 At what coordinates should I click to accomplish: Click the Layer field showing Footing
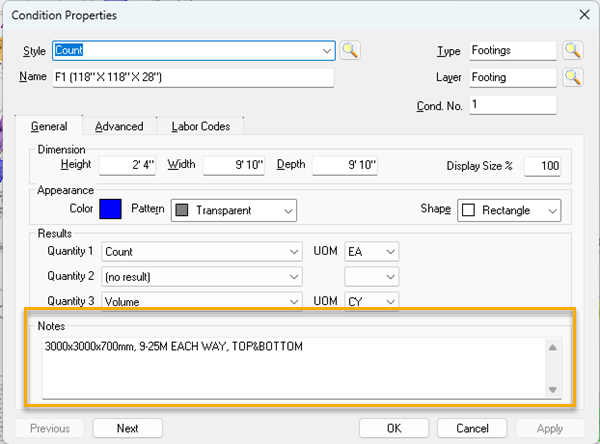click(513, 77)
